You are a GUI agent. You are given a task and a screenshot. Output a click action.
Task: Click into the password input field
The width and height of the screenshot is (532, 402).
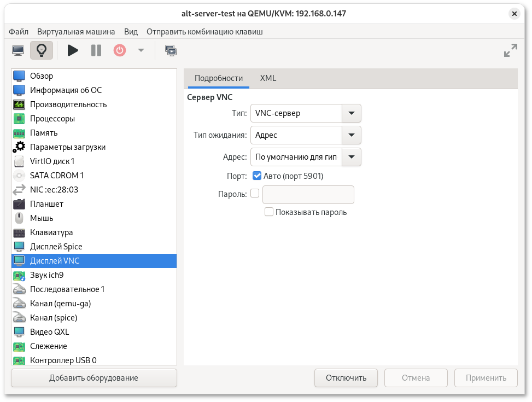click(308, 195)
